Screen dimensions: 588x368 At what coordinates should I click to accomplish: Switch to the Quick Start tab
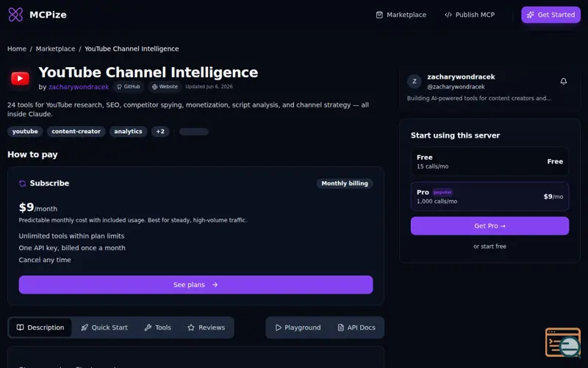click(104, 328)
